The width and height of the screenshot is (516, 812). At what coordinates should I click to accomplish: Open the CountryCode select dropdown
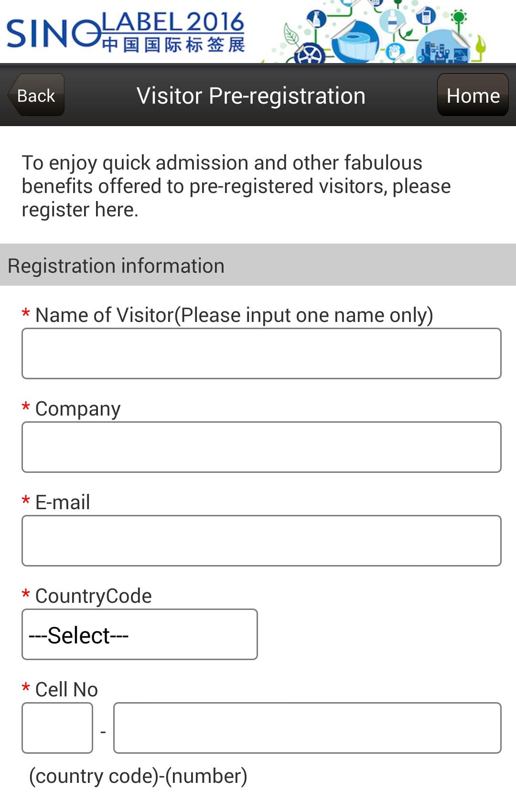[x=140, y=635]
